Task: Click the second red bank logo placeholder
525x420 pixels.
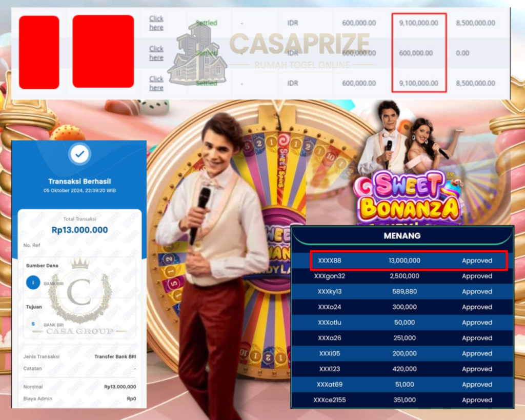Action: (x=103, y=51)
